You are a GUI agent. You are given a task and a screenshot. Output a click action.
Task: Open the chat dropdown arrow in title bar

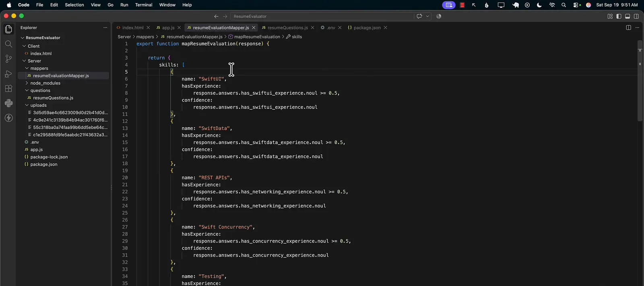pyautogui.click(x=427, y=17)
